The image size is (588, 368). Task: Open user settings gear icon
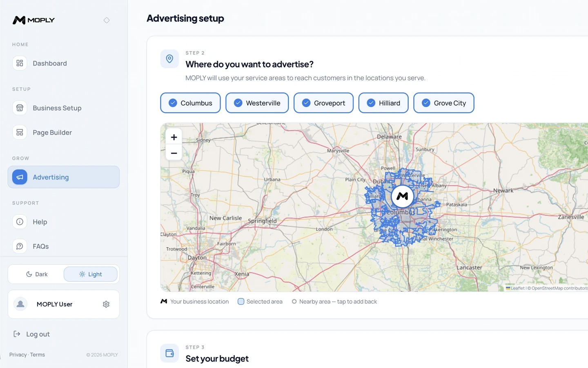coord(106,304)
